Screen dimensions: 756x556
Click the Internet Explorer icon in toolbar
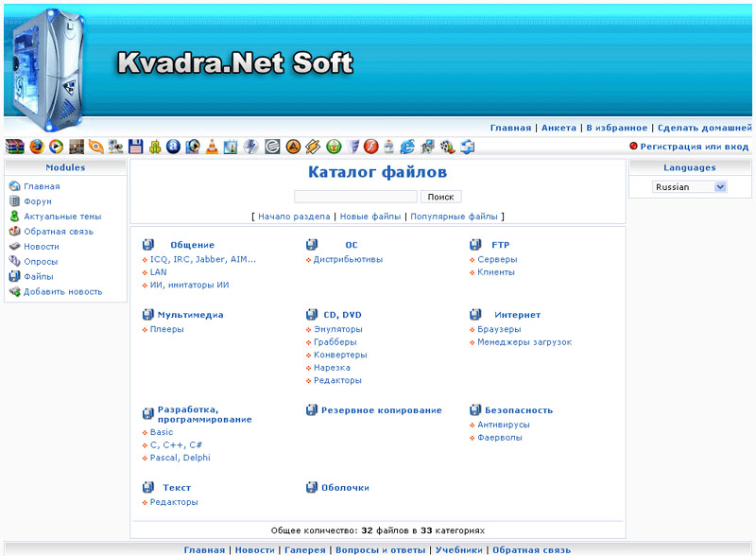(x=408, y=147)
